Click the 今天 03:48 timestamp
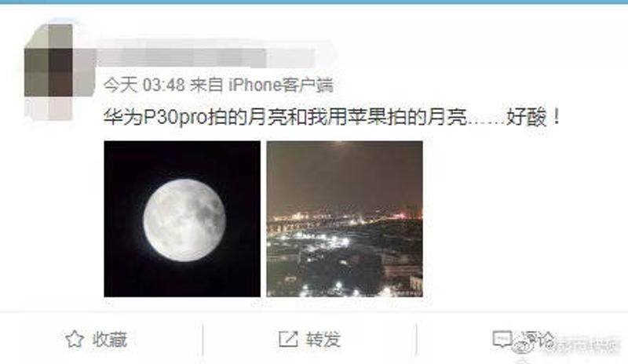 pos(144,85)
